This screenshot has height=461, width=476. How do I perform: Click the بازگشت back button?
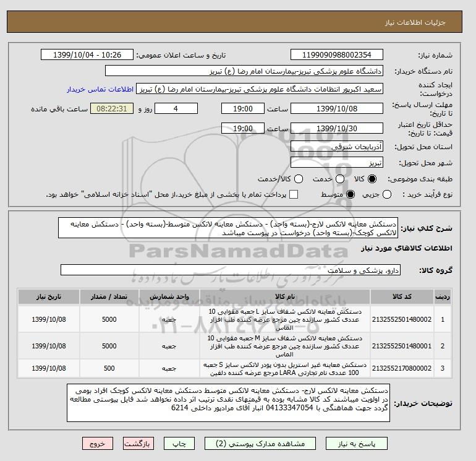click(138, 444)
